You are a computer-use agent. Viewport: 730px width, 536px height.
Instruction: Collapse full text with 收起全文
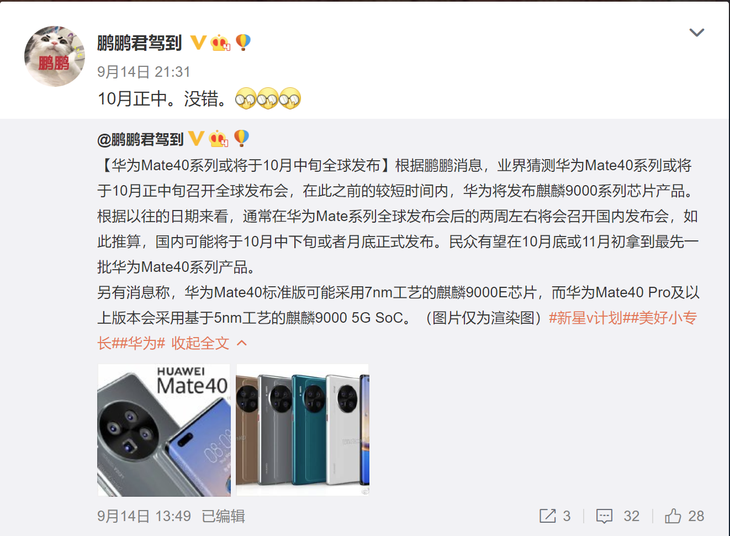click(200, 343)
